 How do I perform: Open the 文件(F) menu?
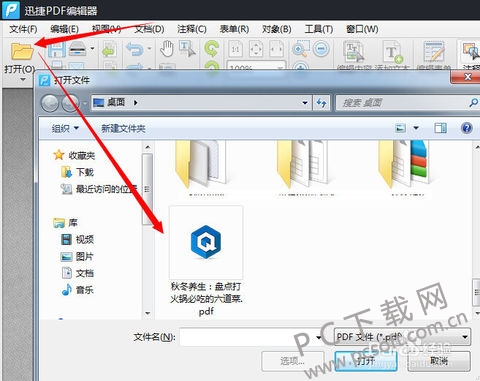click(23, 29)
